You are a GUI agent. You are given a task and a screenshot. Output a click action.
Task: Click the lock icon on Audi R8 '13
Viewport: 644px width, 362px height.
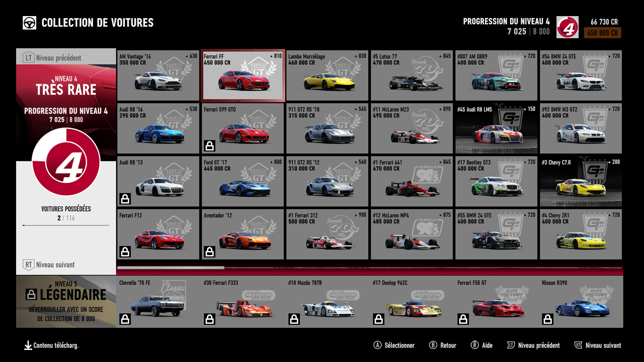click(125, 199)
